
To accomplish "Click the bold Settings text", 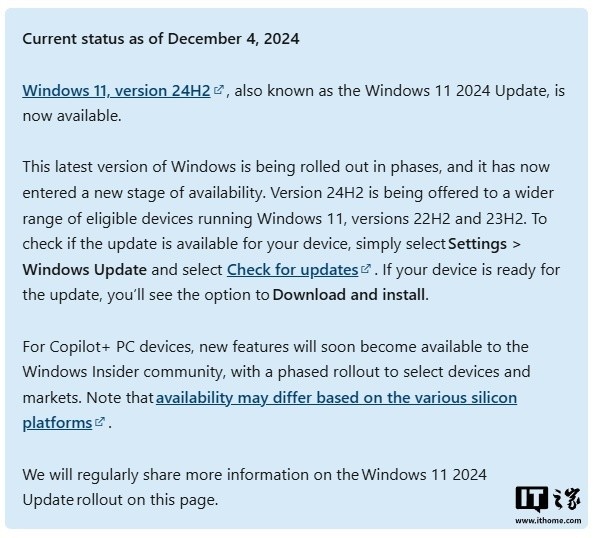I will (477, 244).
